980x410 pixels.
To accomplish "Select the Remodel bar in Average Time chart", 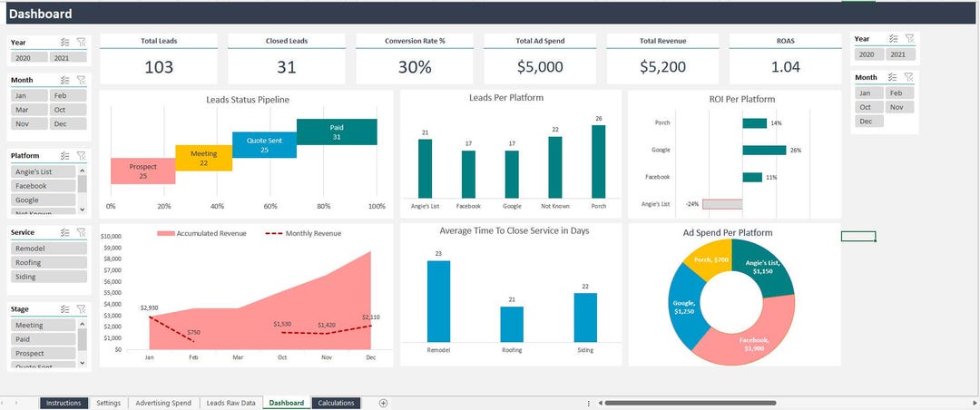I will tap(438, 301).
